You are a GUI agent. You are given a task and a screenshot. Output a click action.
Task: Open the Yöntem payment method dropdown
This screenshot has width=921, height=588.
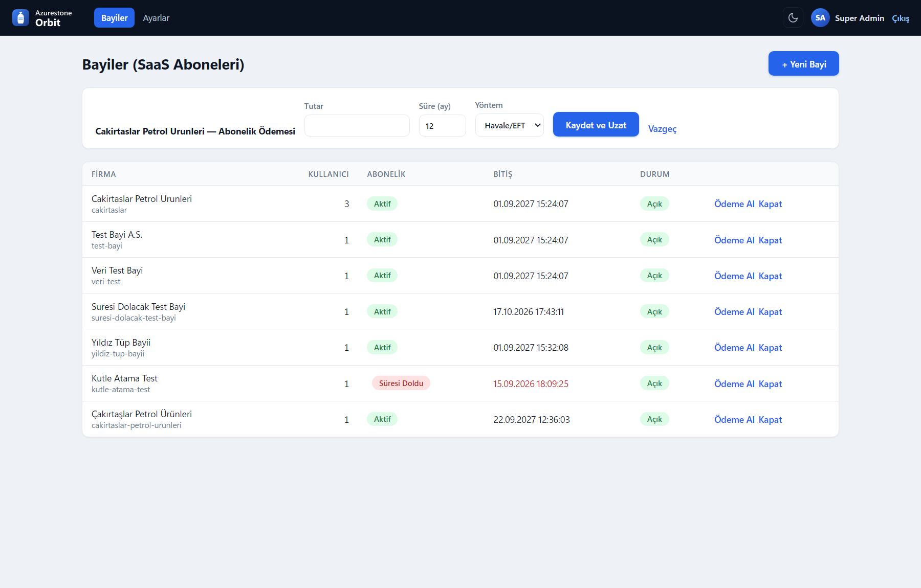coord(510,125)
